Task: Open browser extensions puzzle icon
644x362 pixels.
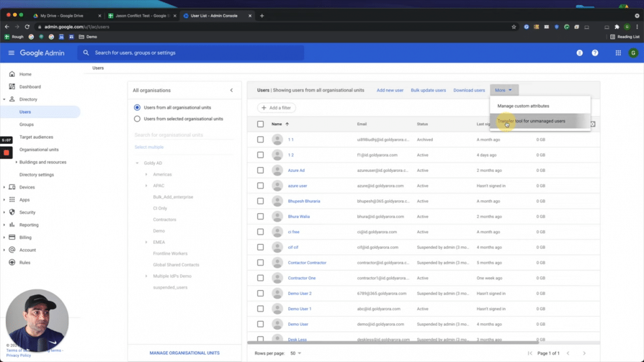Action: (x=617, y=27)
